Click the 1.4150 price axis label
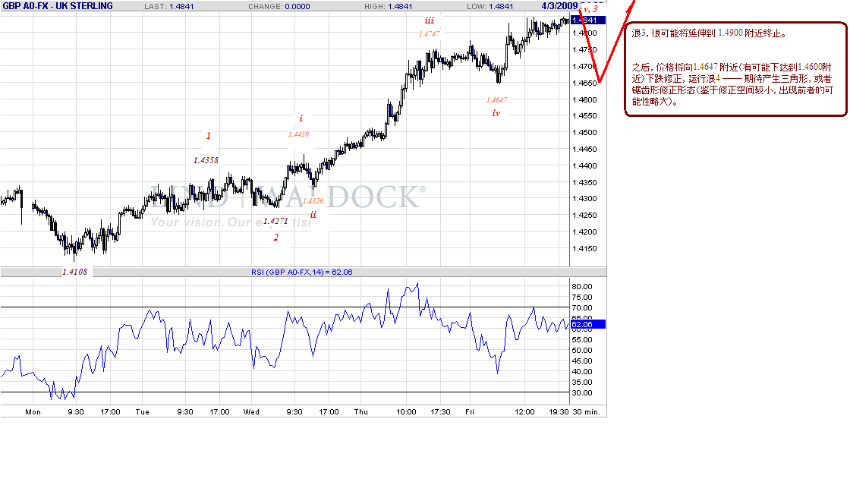This screenshot has width=850, height=504. pos(584,249)
